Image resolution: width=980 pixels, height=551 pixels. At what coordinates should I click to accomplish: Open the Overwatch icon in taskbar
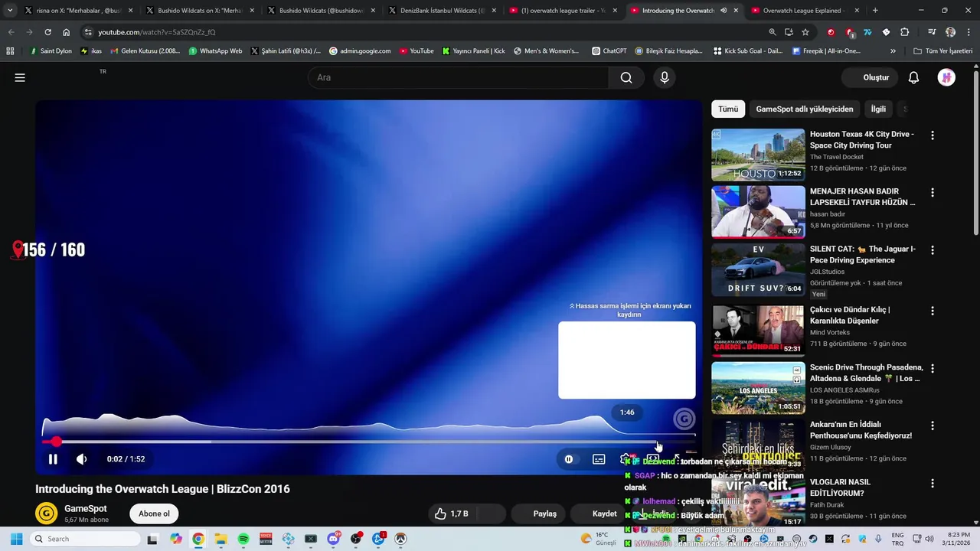[x=400, y=539]
